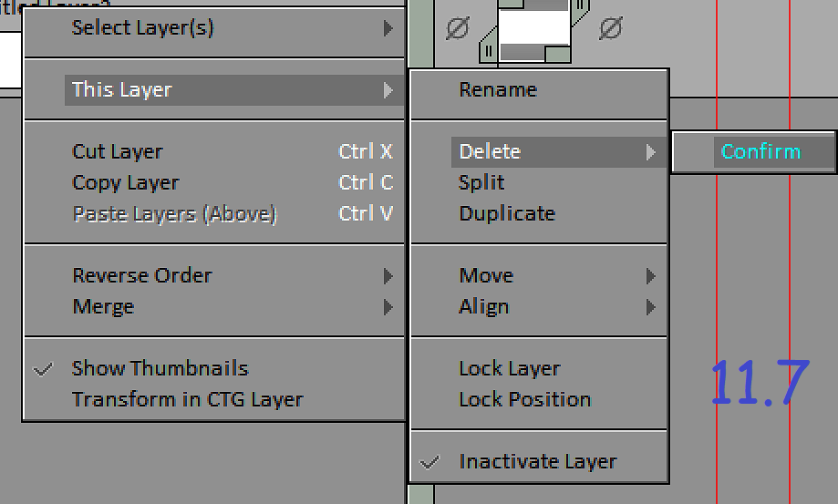
Task: Expand the Reverse Order submenu arrow
Action: click(388, 276)
